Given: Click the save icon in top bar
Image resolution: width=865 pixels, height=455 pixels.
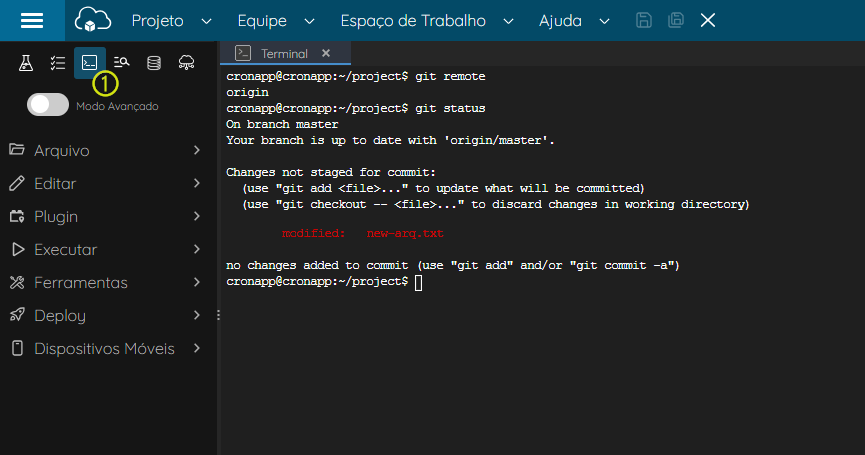Looking at the screenshot, I should pyautogui.click(x=644, y=20).
